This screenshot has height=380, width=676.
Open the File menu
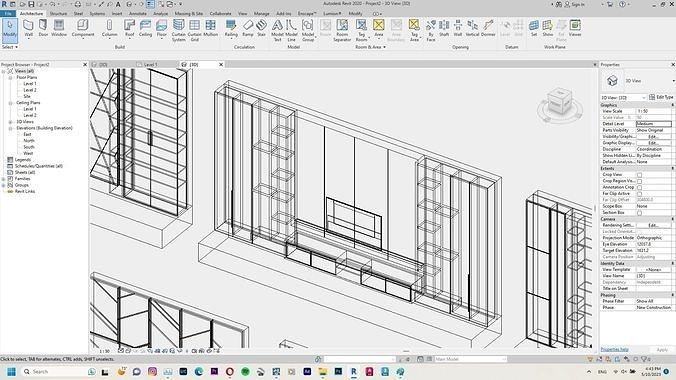pos(8,14)
